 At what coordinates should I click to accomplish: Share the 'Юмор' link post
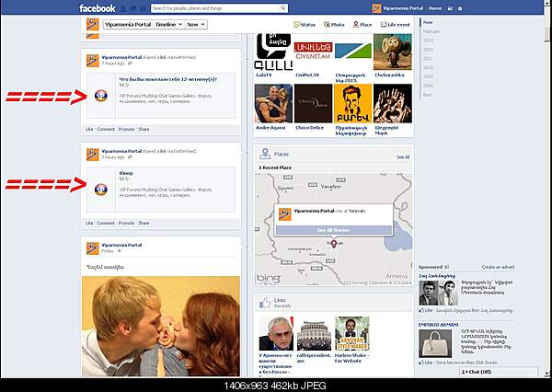coord(144,223)
